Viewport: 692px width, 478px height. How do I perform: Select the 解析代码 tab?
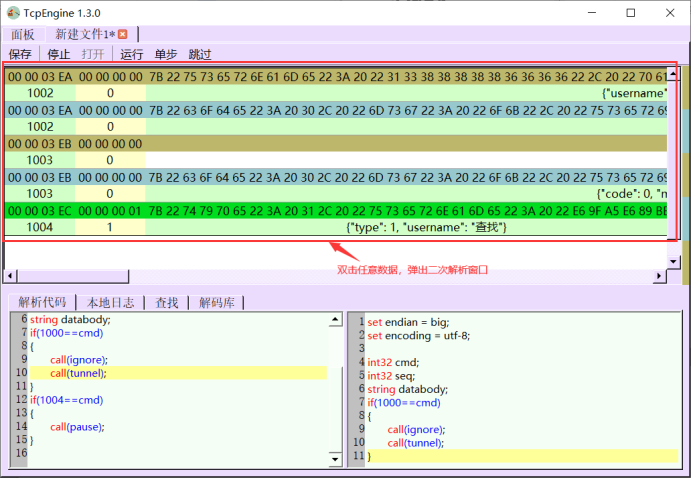(42, 301)
